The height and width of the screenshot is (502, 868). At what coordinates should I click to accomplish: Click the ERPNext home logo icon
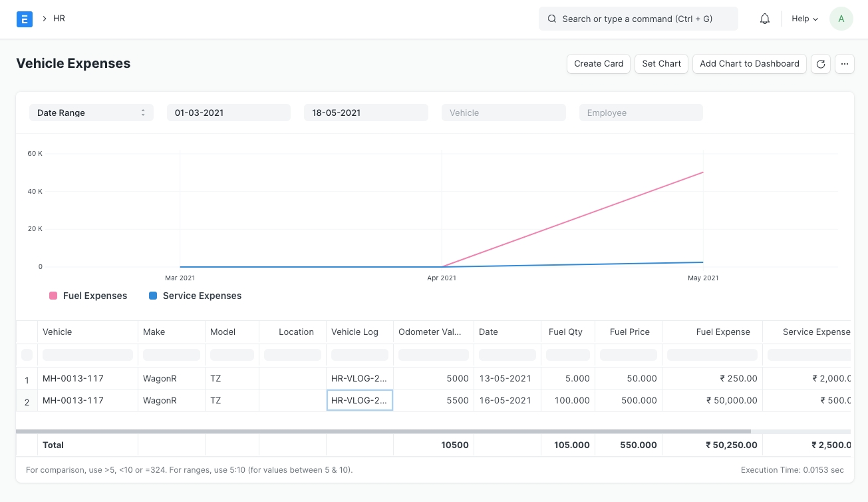click(x=24, y=19)
